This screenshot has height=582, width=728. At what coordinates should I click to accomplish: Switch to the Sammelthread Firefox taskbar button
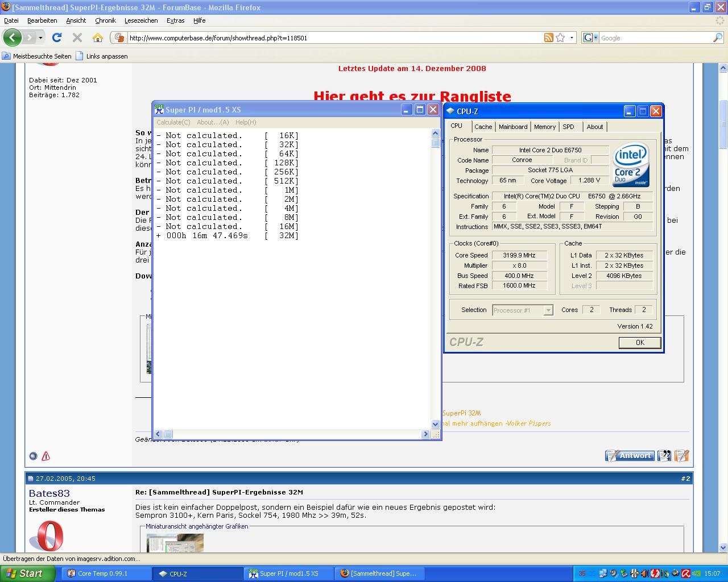[380, 573]
